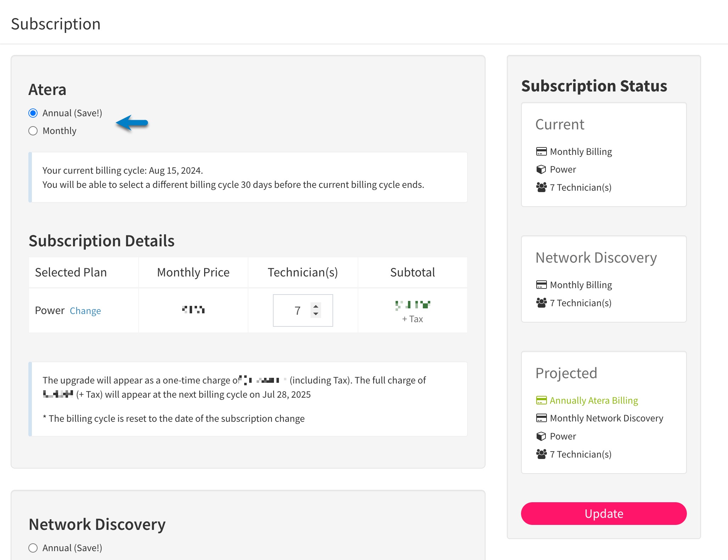Click the "Monthly Price" column header
Viewport: 728px width, 560px height.
tap(193, 272)
